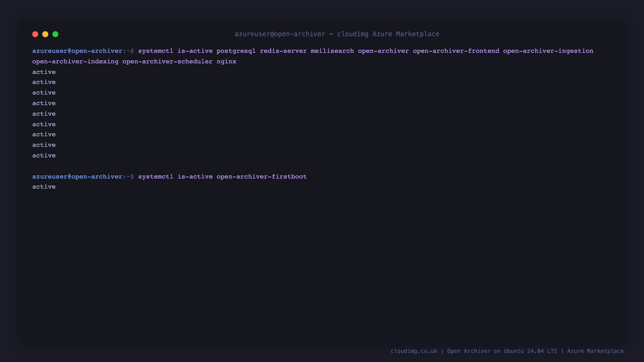The height and width of the screenshot is (362, 644).
Task: Click 'open-archiver-indexing' on the wrapped line
Action: [x=75, y=61]
